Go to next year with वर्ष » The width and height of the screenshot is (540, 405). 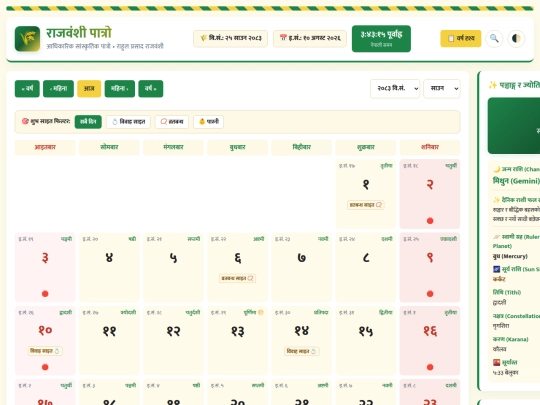[x=150, y=89]
